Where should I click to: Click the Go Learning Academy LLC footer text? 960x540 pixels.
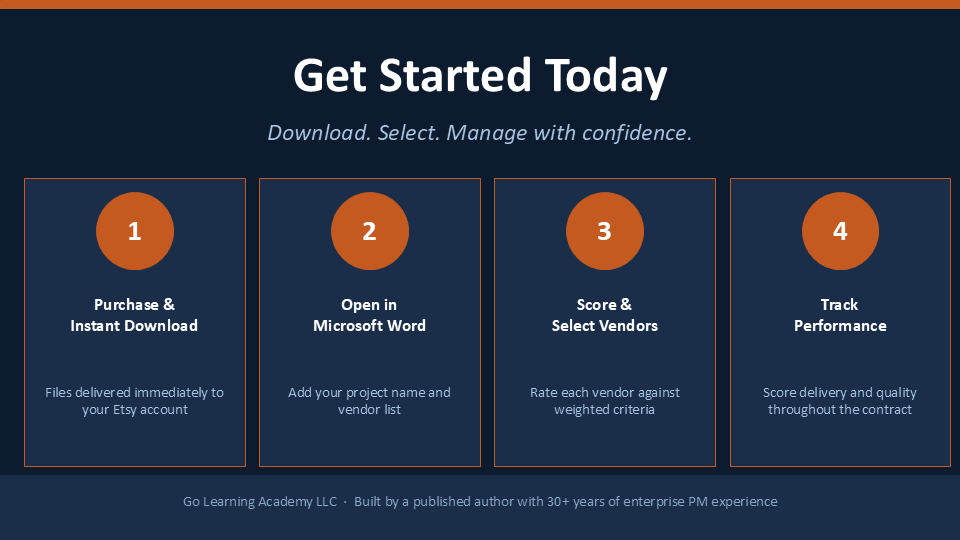pos(260,501)
